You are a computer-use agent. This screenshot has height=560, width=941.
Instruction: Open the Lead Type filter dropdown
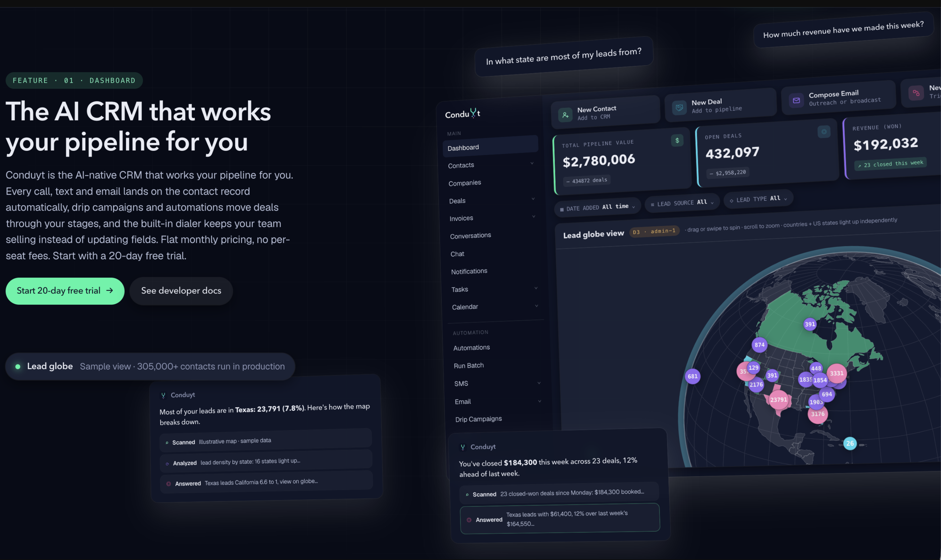758,198
